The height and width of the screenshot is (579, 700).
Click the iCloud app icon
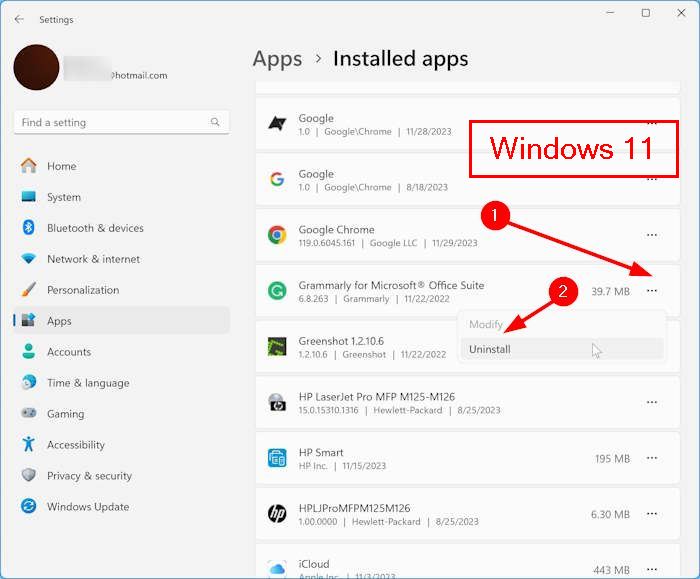point(277,568)
